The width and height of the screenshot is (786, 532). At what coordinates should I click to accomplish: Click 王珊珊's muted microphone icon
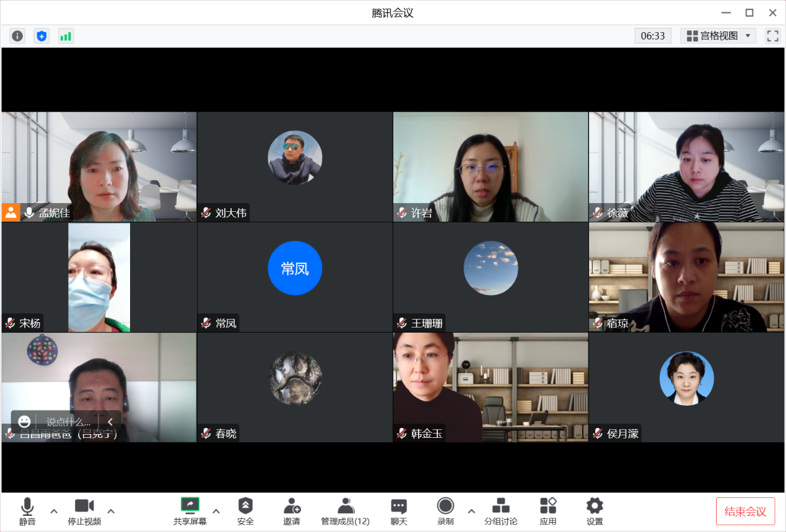[x=402, y=323]
